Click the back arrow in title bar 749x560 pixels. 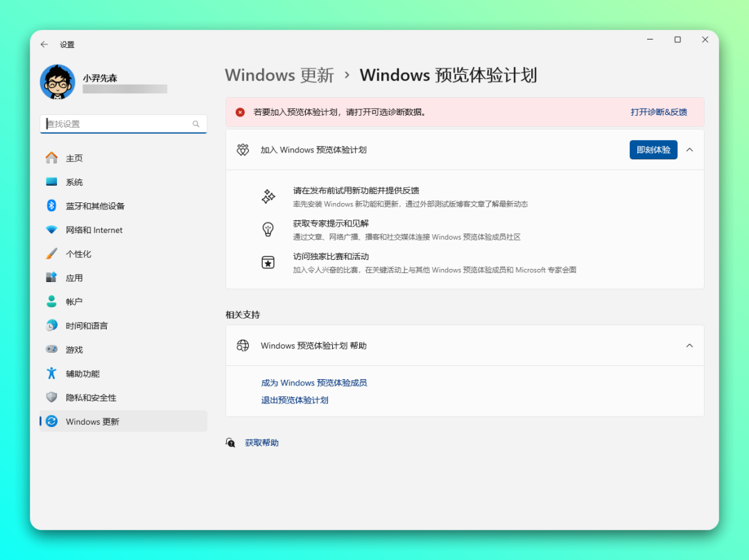pyautogui.click(x=44, y=44)
